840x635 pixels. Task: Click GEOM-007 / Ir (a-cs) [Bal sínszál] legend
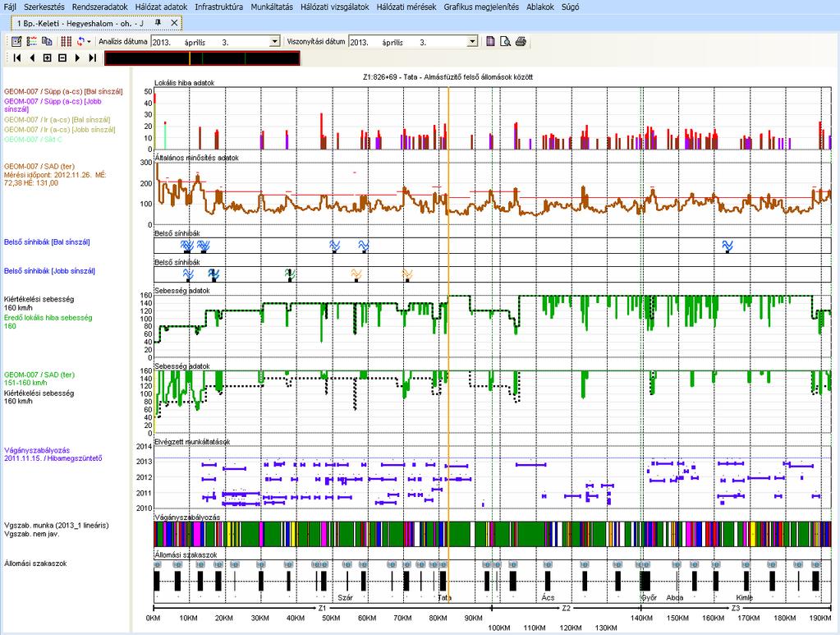tap(57, 120)
